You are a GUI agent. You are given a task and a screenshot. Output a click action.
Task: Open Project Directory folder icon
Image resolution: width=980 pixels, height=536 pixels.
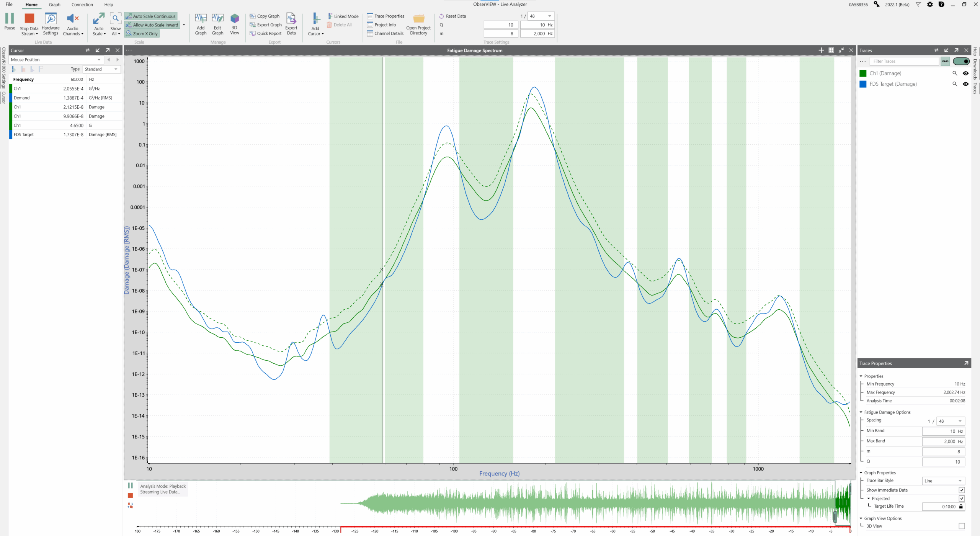pyautogui.click(x=418, y=19)
